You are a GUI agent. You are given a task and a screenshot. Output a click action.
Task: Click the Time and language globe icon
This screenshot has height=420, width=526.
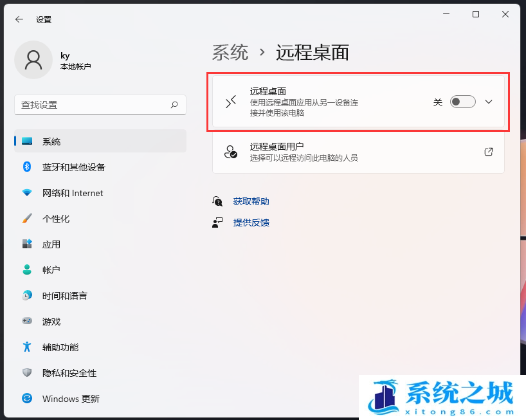27,295
